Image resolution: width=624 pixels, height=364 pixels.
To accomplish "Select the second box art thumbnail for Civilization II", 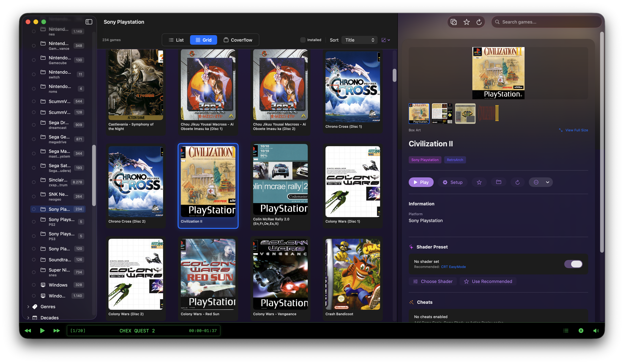I will point(442,113).
